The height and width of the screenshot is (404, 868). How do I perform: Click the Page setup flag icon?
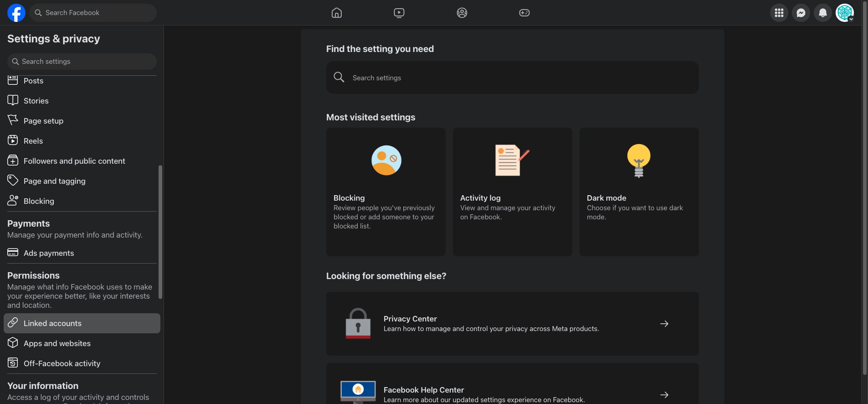pos(13,120)
